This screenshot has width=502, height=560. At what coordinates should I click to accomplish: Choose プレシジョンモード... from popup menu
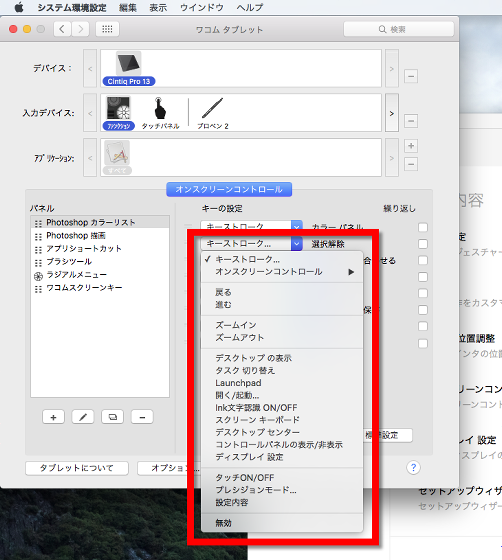coord(282,490)
